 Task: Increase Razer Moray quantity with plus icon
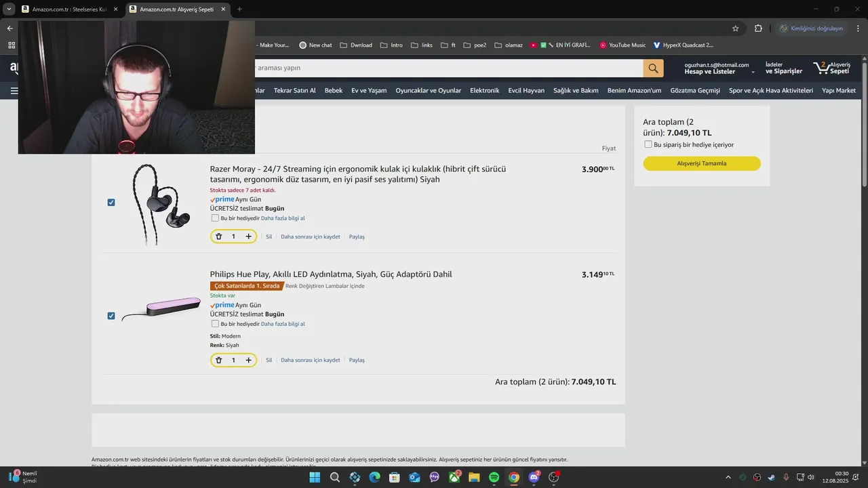(x=248, y=237)
